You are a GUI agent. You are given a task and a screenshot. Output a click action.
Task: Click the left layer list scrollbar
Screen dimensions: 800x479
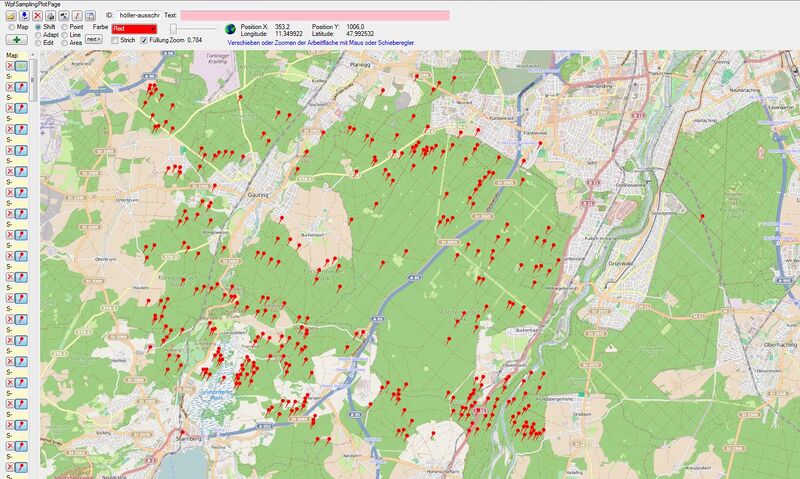tap(33, 80)
